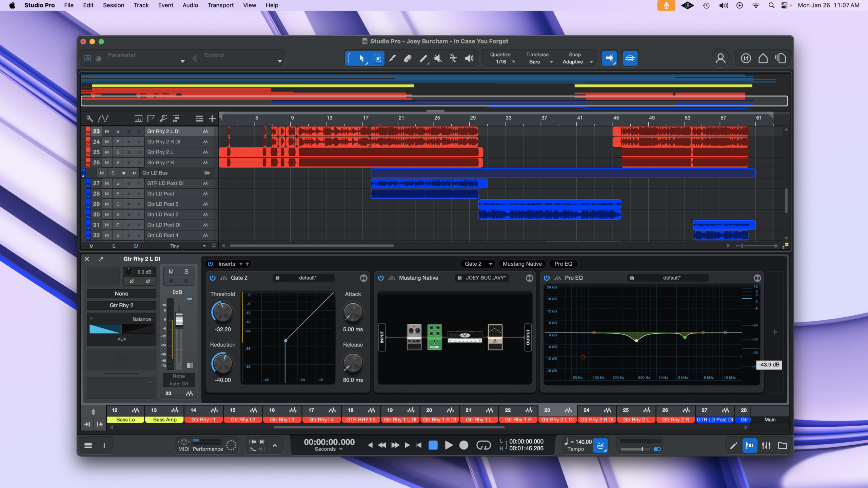
Task: Select the Split tool
Action: point(392,58)
